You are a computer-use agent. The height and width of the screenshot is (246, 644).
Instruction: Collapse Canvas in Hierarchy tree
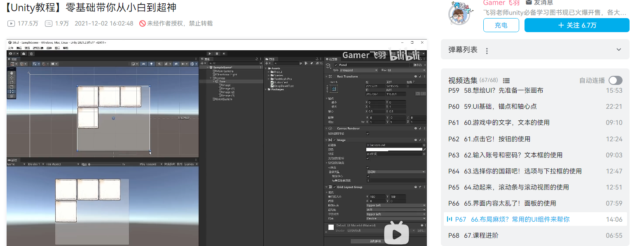pos(211,78)
